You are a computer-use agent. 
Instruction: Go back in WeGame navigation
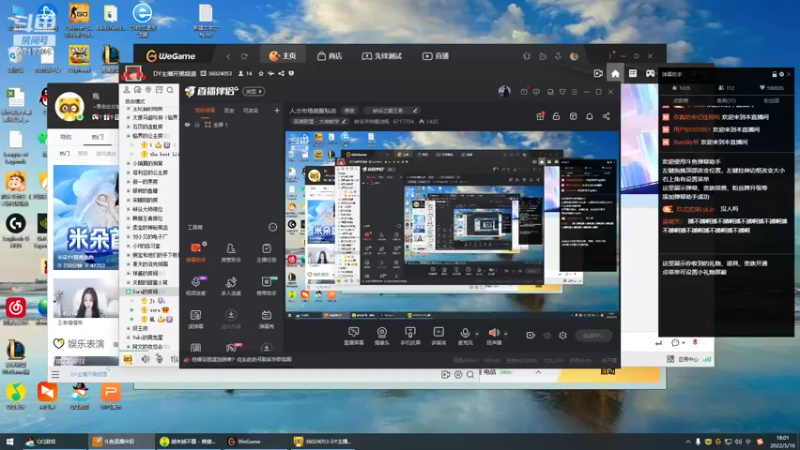pyautogui.click(x=228, y=56)
